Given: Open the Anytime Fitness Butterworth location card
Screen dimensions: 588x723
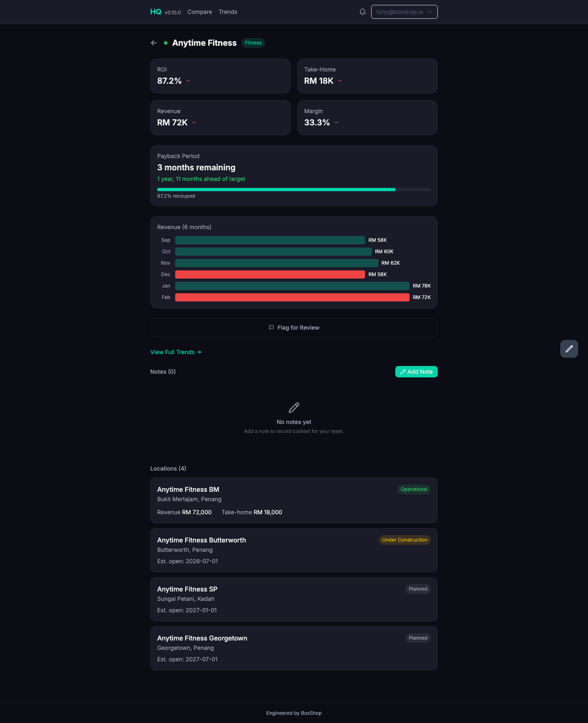Looking at the screenshot, I should tap(294, 550).
